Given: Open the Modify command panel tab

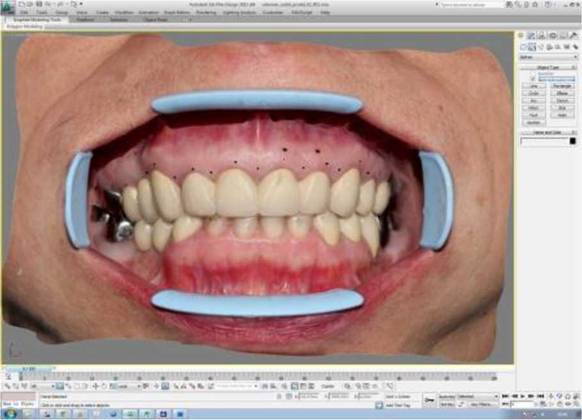Looking at the screenshot, I should (x=531, y=36).
